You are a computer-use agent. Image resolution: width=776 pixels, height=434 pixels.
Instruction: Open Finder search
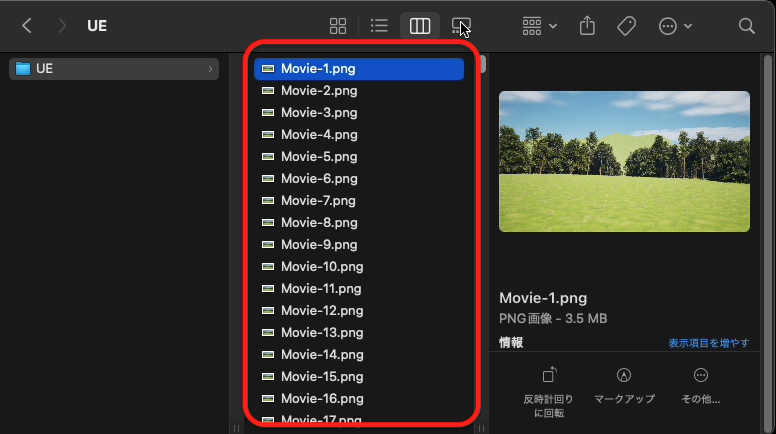[746, 26]
